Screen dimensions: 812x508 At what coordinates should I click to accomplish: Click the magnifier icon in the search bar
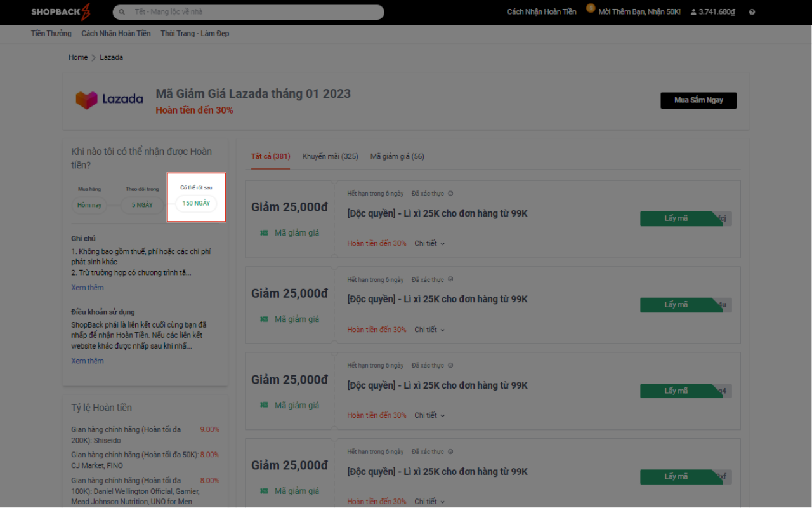pyautogui.click(x=122, y=12)
